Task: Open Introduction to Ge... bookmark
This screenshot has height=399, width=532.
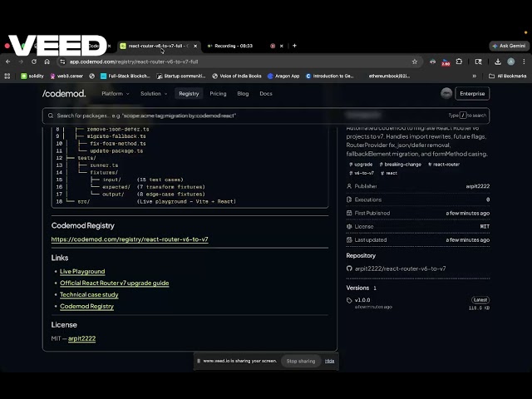Action: (x=330, y=76)
